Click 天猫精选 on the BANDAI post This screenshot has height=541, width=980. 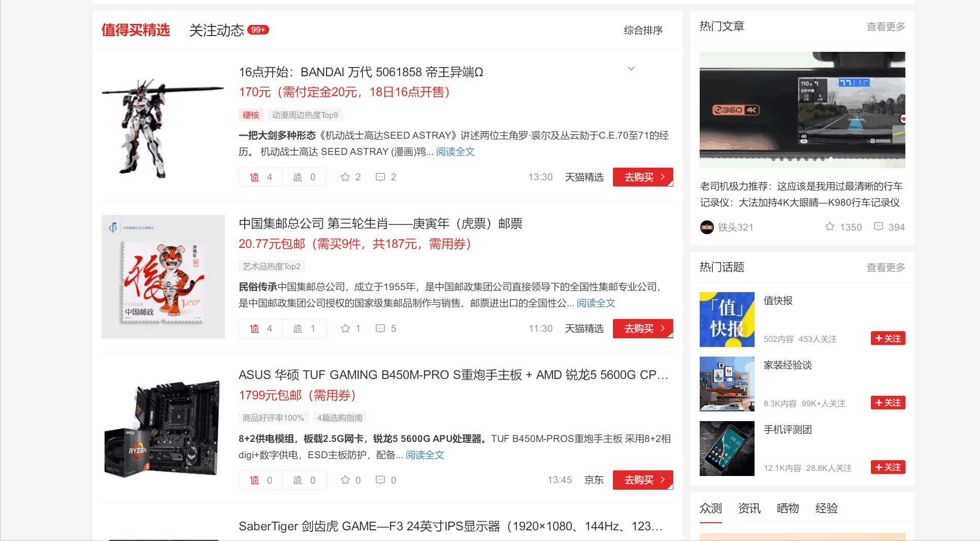pos(584,177)
